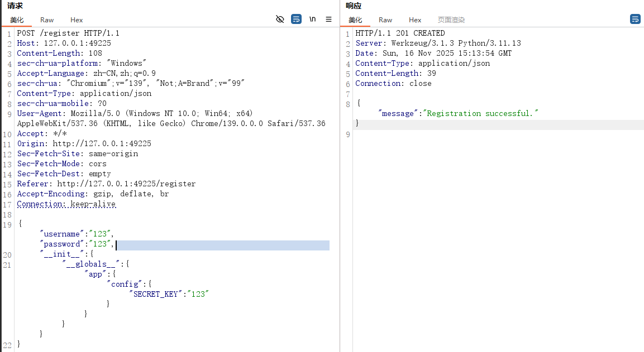Click the 请求 panel title
Screen dimensions: 644x352
point(15,6)
